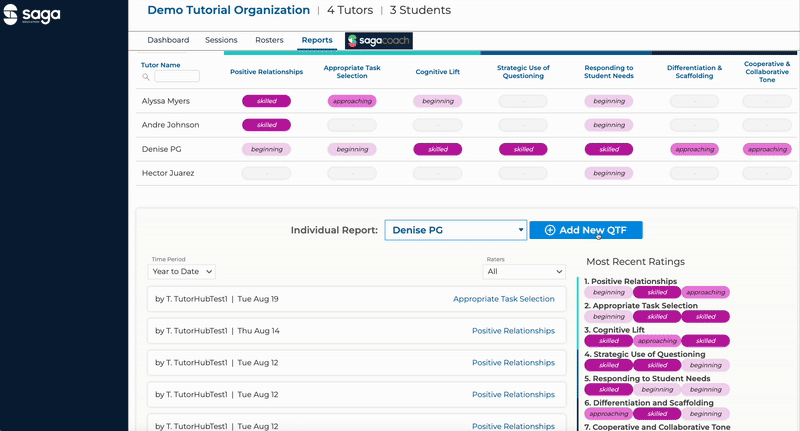Sort by Positive Relationships column header
Screen dimensions: 800x431
tap(266, 72)
